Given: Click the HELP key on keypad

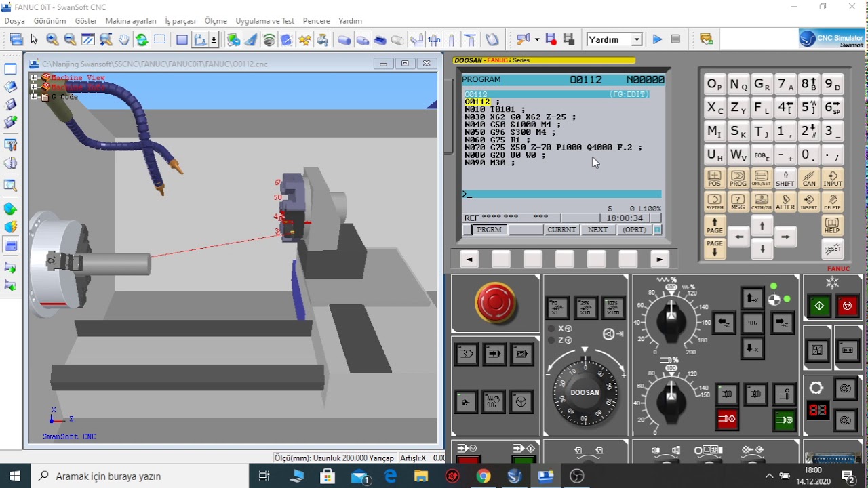Looking at the screenshot, I should (832, 226).
